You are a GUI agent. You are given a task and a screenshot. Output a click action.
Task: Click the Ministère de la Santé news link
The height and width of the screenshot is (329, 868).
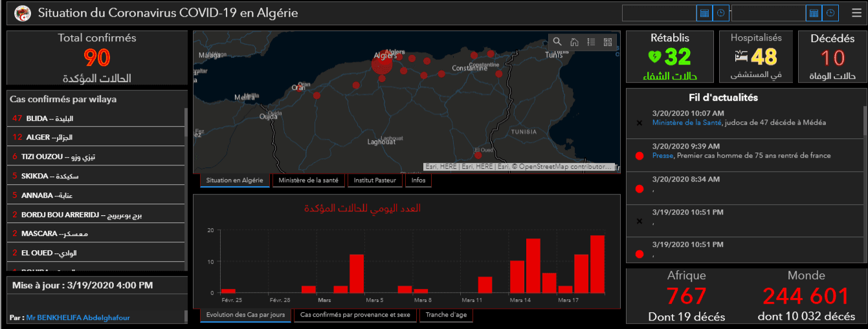pos(687,122)
